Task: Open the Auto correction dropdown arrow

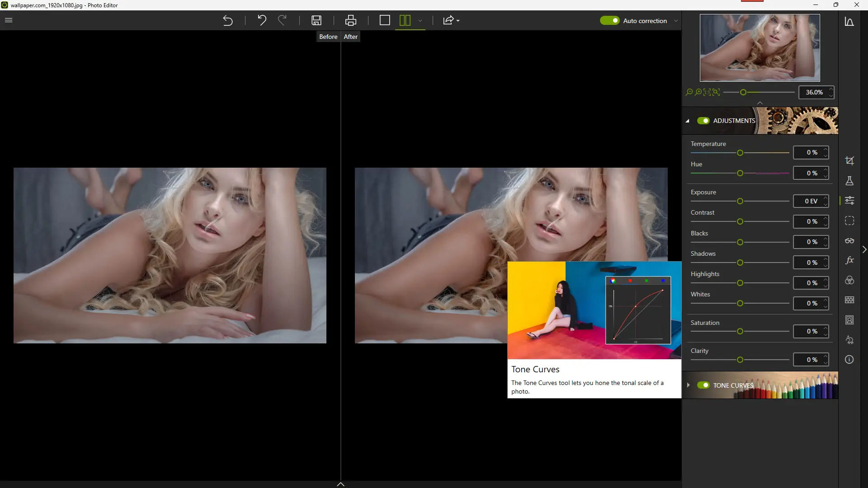Action: pos(676,21)
